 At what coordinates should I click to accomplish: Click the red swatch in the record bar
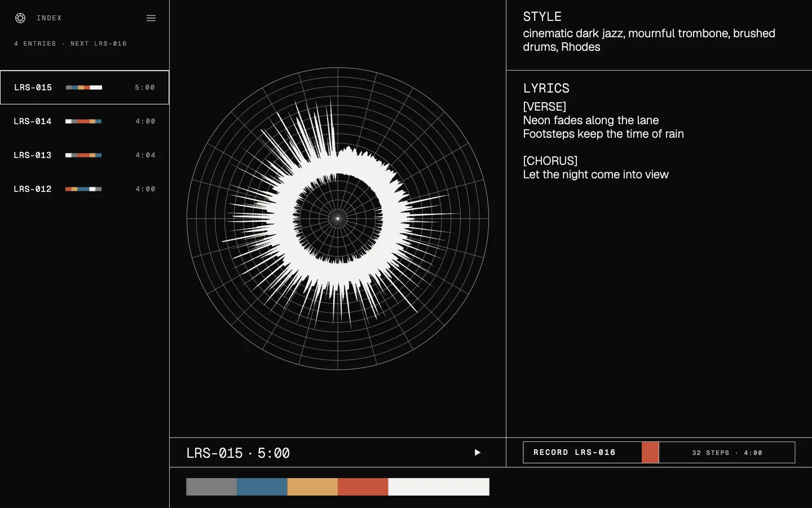650,452
